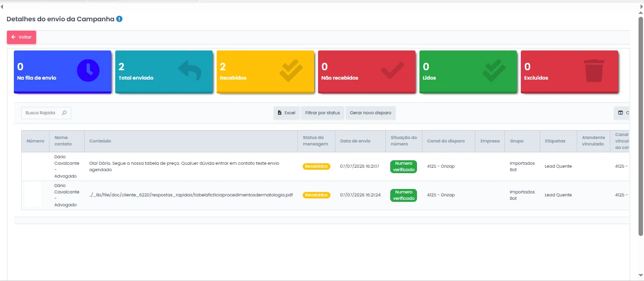Image resolution: width=644 pixels, height=281 pixels.
Task: Click 'Gerar novo disparo' button
Action: tap(370, 113)
